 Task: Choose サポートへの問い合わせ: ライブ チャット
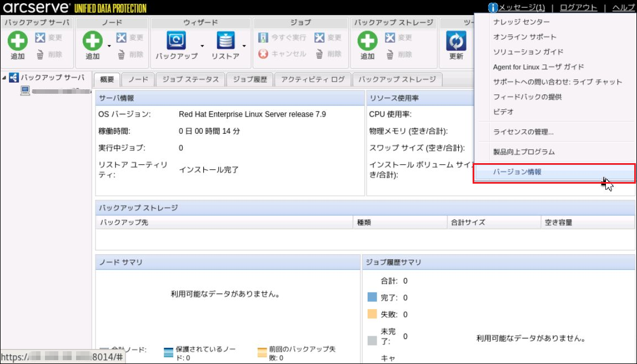pos(558,82)
